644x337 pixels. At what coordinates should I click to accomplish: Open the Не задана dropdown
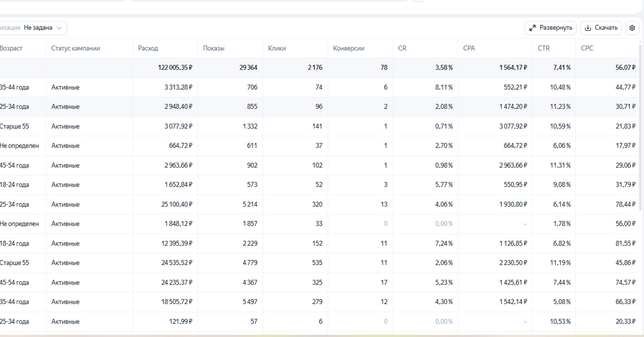pos(43,28)
